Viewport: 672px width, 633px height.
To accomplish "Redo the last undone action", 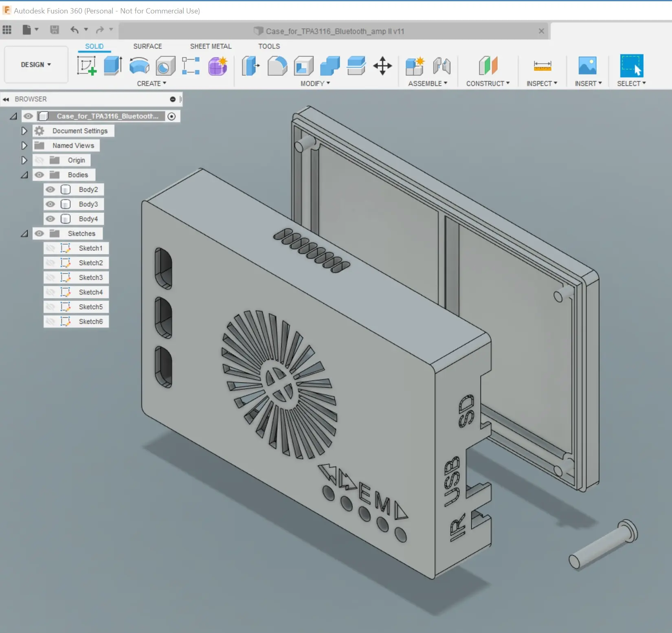I will coord(100,30).
